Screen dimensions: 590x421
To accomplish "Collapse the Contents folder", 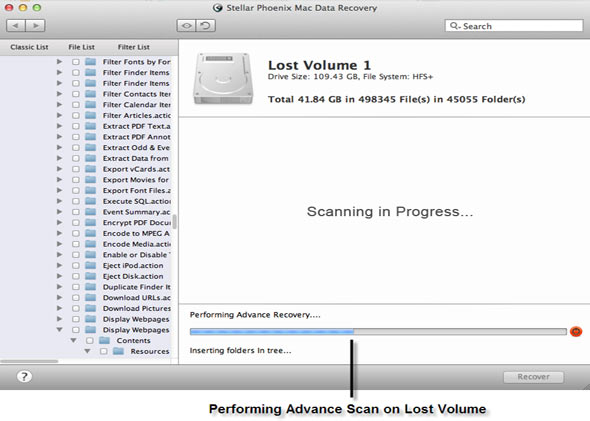I will pos(73,340).
